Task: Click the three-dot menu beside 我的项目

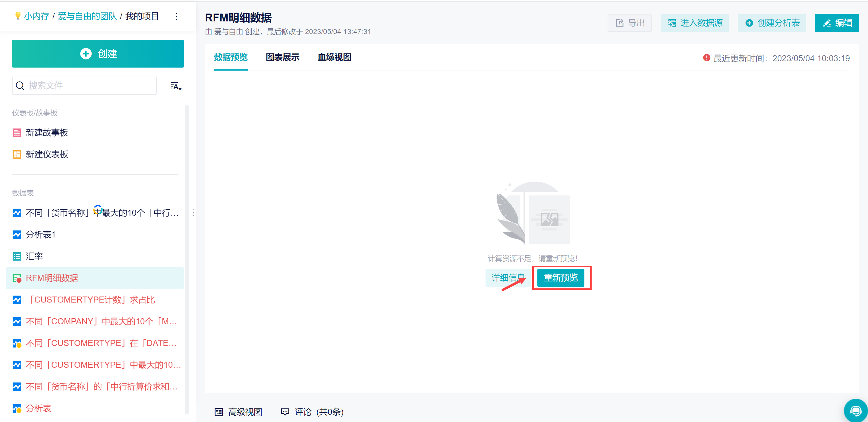Action: coord(177,16)
